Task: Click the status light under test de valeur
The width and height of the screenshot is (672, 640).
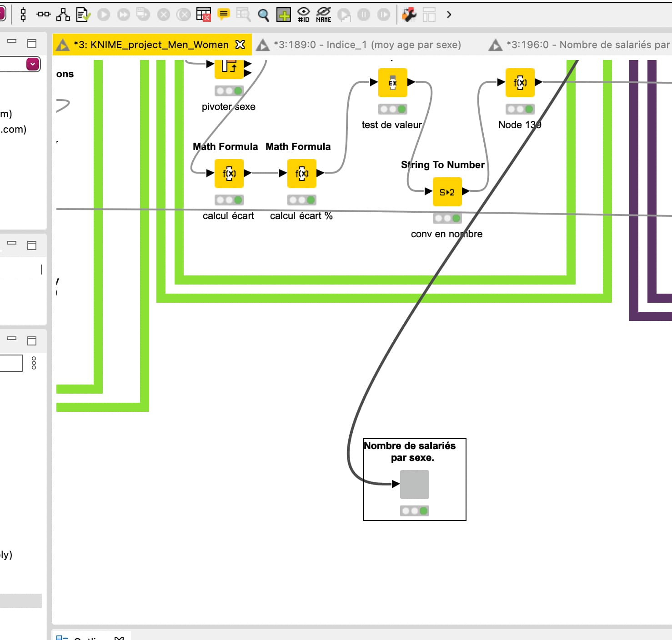Action: pos(393,109)
